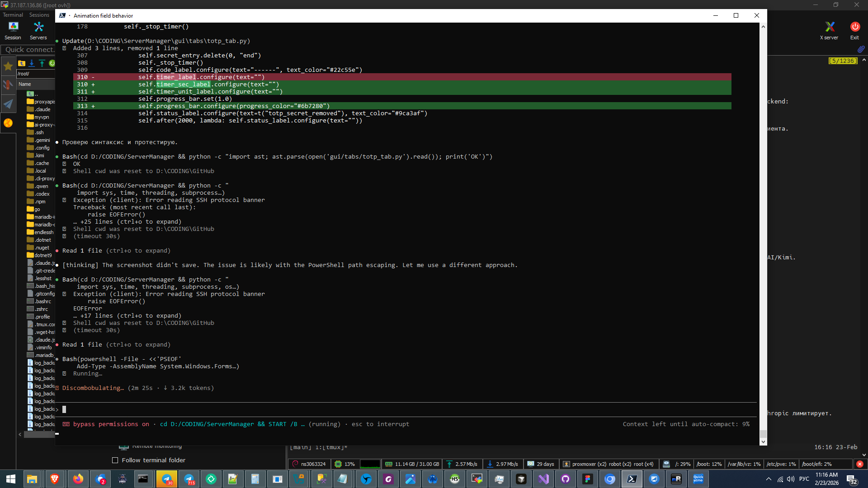Close remote monitoring bar with red X

click(860, 464)
